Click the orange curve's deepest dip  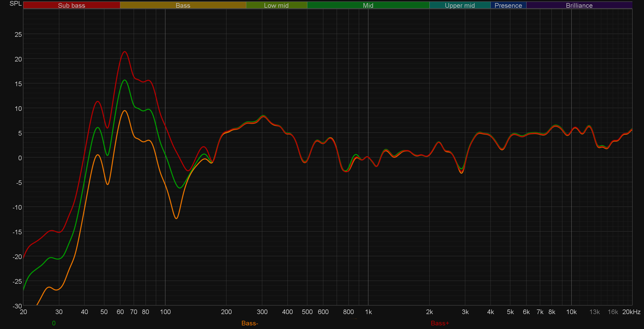point(176,218)
